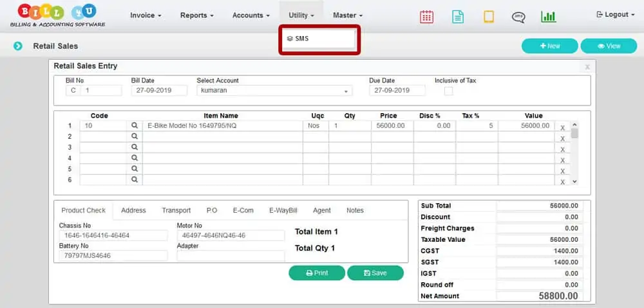
Task: Click the Freight Charges value field
Action: coord(540,228)
